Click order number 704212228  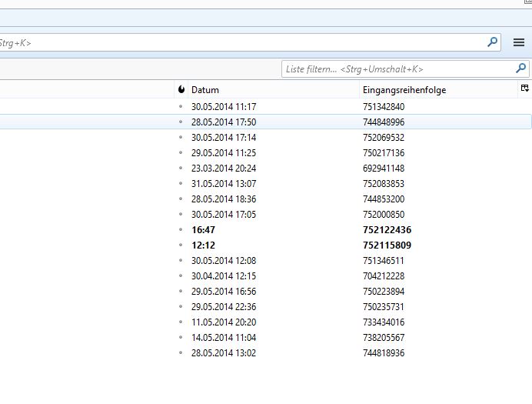[384, 276]
